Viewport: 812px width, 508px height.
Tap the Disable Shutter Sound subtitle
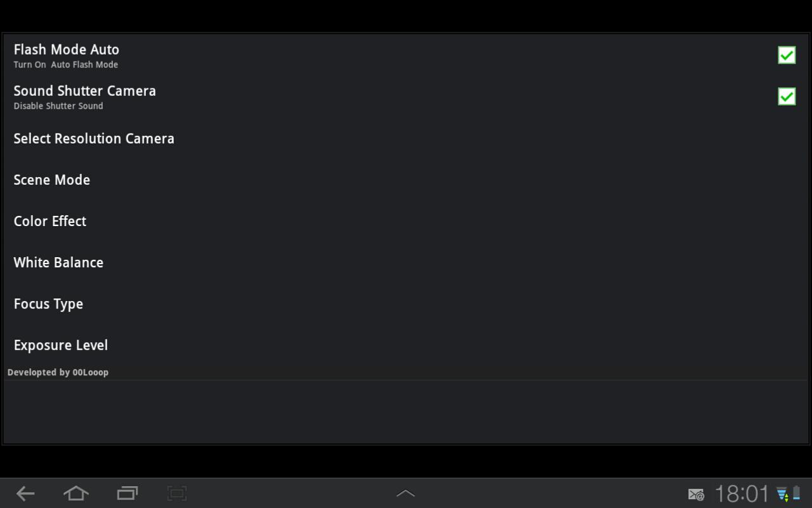[x=58, y=106]
